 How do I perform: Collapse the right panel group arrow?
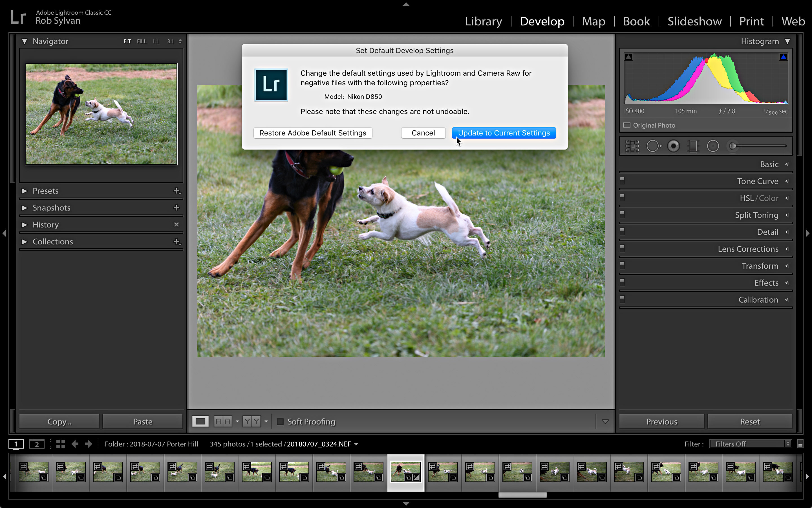(x=808, y=233)
